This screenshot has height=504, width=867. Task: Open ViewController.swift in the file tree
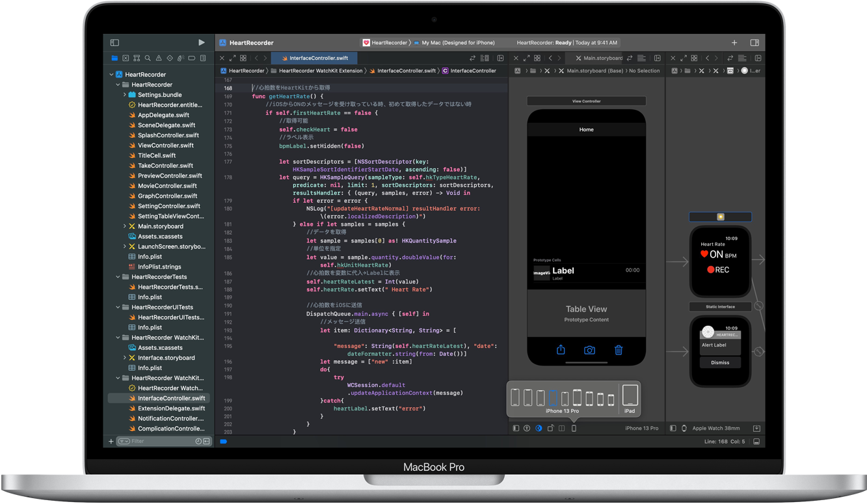tap(165, 146)
